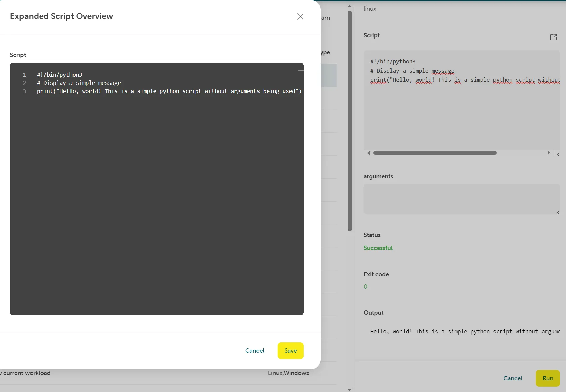Close the Expanded Script Overview dialog
The height and width of the screenshot is (392, 566).
(300, 17)
